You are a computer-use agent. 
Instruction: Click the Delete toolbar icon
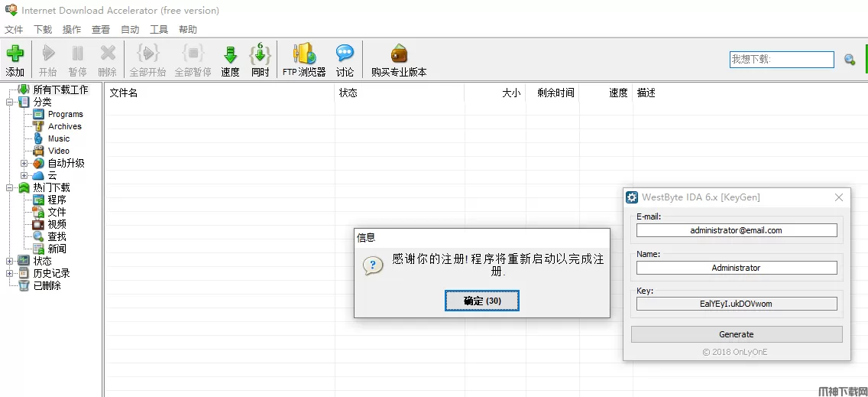click(108, 54)
